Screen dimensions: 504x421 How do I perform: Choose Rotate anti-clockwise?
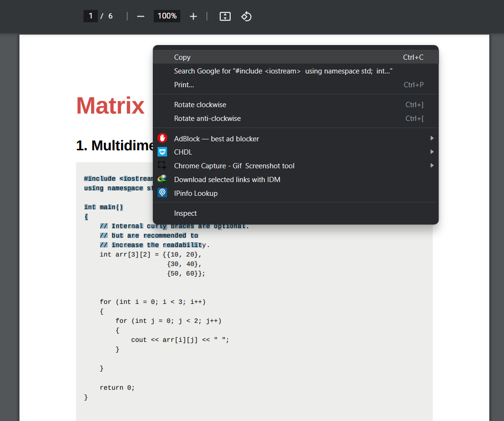[296, 119]
